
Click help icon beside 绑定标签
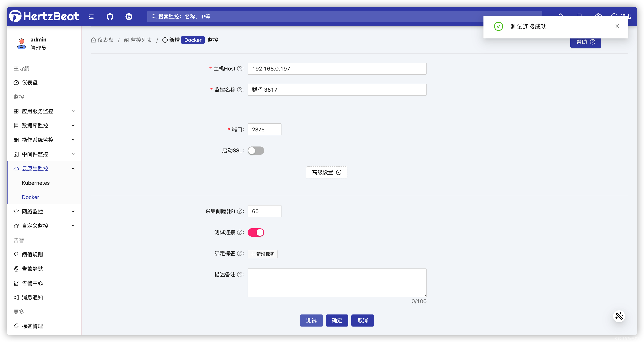[x=239, y=254]
